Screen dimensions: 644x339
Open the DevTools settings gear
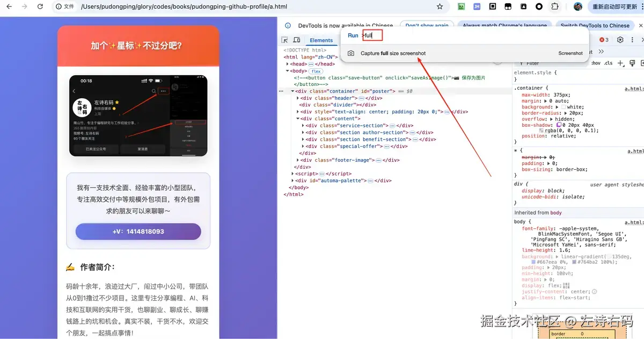point(620,40)
